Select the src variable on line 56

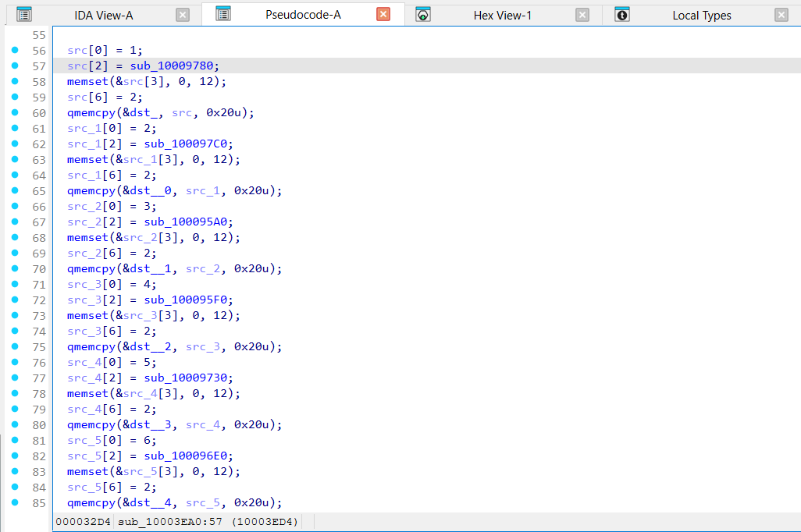(x=77, y=51)
